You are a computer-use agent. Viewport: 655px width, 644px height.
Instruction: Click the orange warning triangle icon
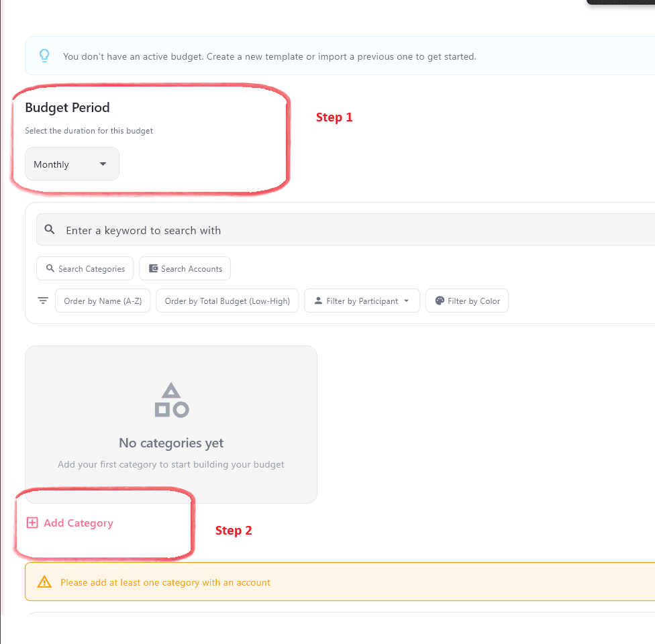44,582
